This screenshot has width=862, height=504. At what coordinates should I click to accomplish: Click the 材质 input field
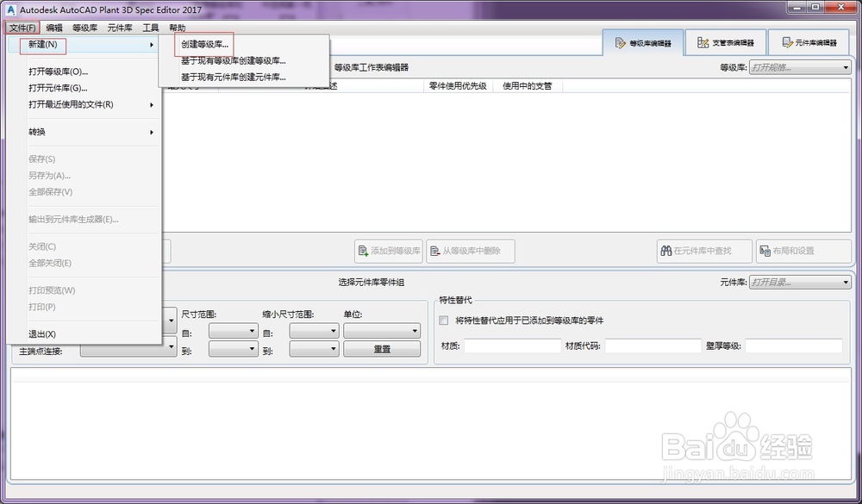click(512, 345)
